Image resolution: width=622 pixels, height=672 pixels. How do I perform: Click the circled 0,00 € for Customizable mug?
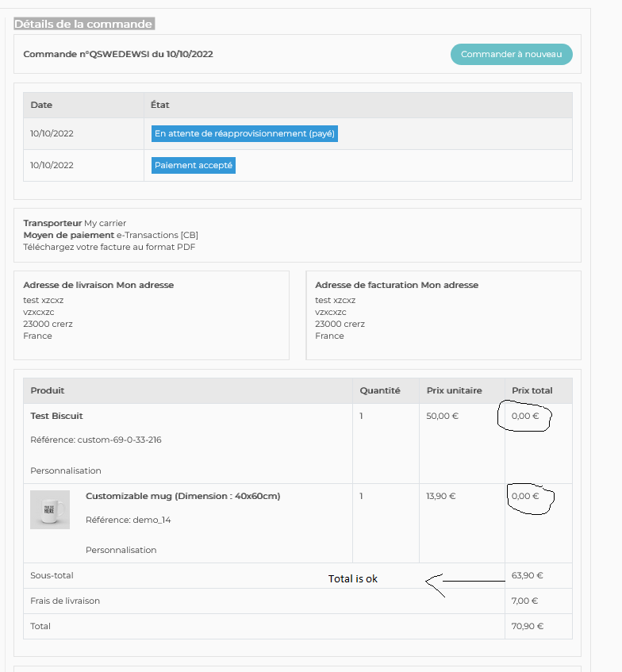(525, 496)
